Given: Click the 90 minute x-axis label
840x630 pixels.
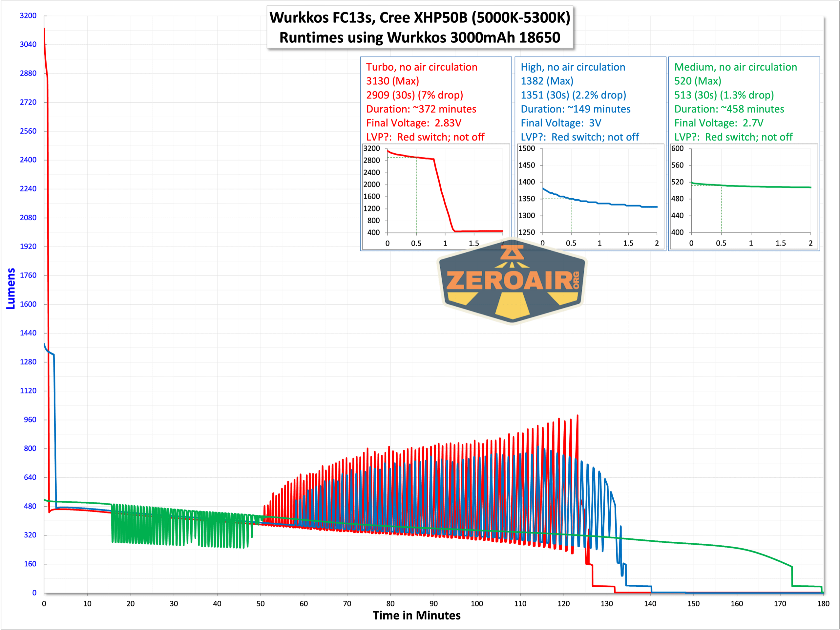Looking at the screenshot, I should click(x=434, y=603).
